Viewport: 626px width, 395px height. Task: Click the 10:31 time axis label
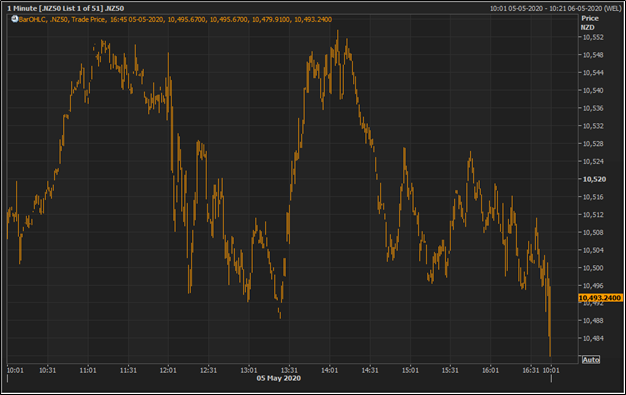(47, 370)
